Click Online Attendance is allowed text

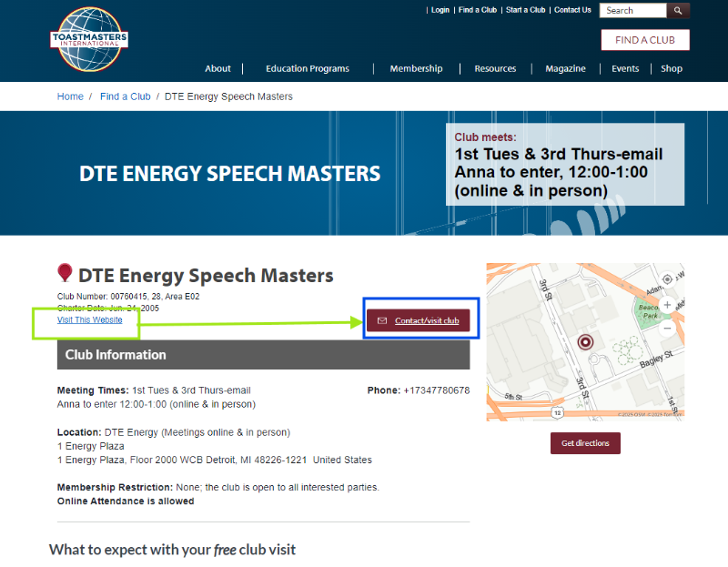click(126, 501)
